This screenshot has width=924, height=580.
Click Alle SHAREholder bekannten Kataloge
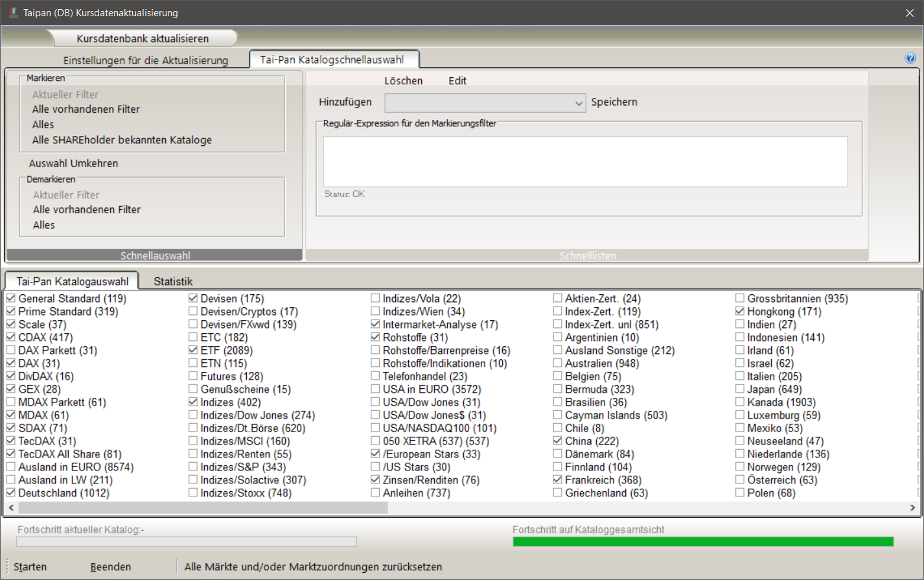122,140
